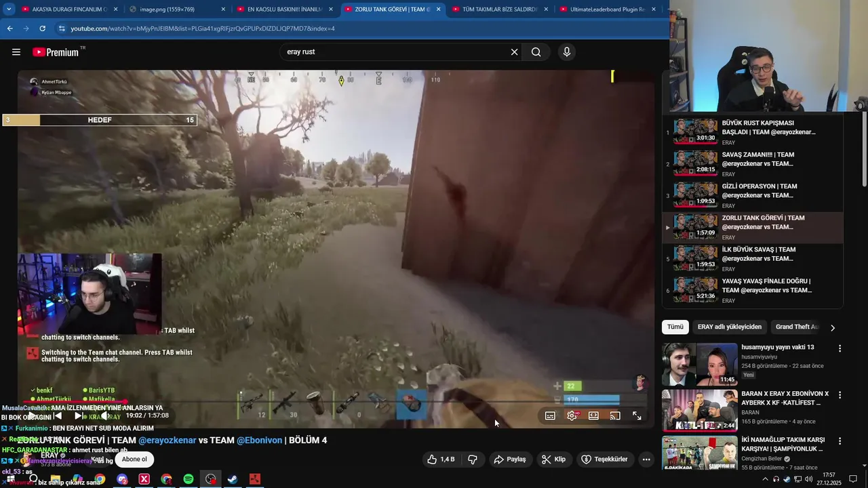Open @Ebonivon channel link in title

coord(259,441)
